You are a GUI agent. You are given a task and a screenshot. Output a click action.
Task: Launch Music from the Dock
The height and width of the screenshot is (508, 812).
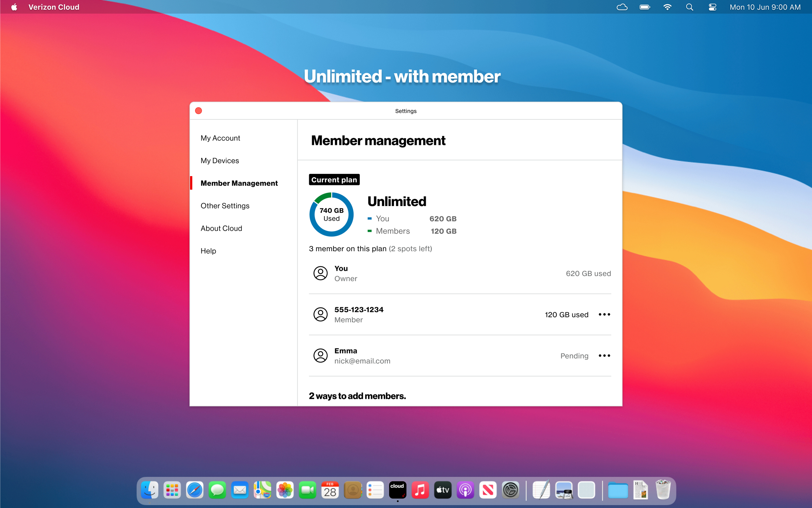coord(420,490)
